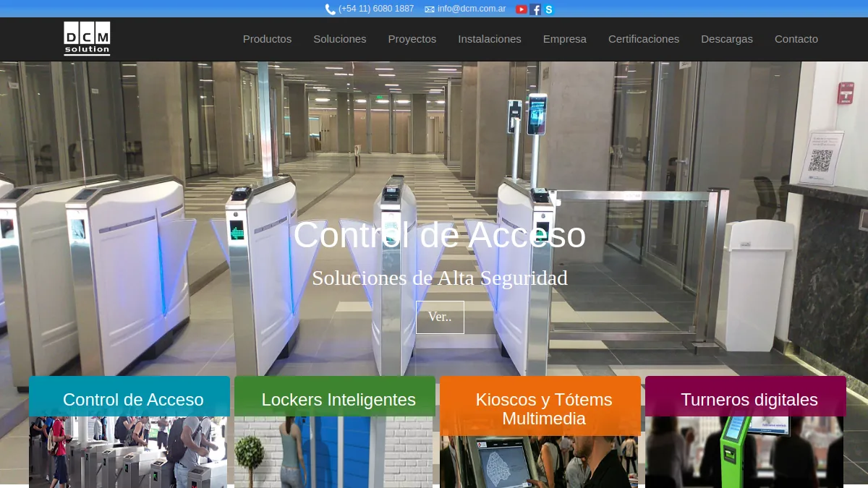The width and height of the screenshot is (868, 488).
Task: Open the green Lockers Inteligentes card header
Action: (x=335, y=397)
